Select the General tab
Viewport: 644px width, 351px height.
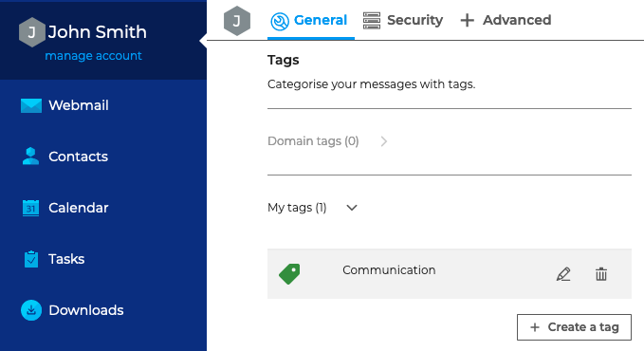click(x=309, y=21)
